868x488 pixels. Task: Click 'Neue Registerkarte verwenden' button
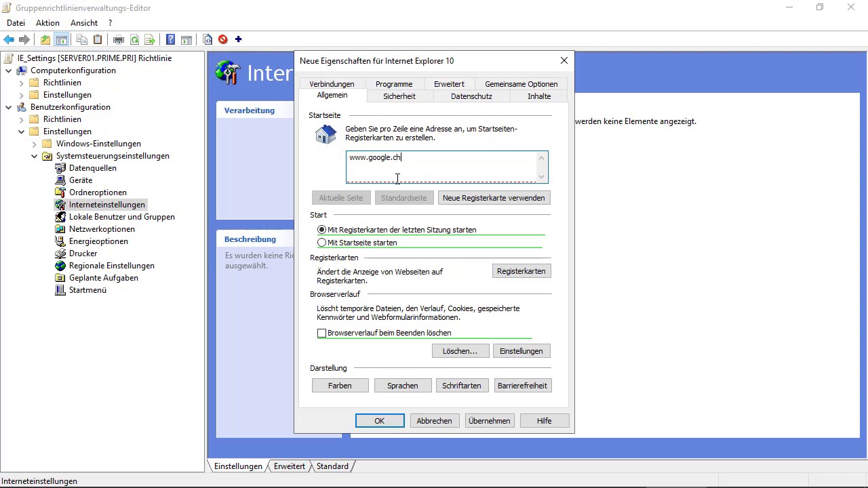pos(494,198)
